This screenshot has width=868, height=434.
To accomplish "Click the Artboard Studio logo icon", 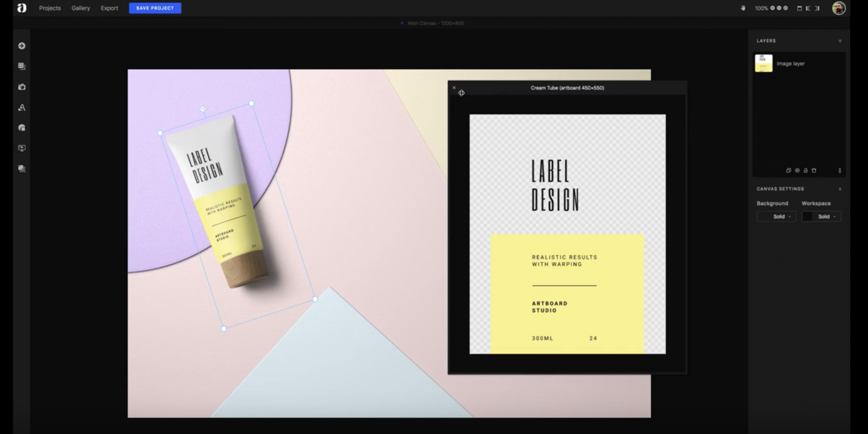I will click(x=22, y=8).
